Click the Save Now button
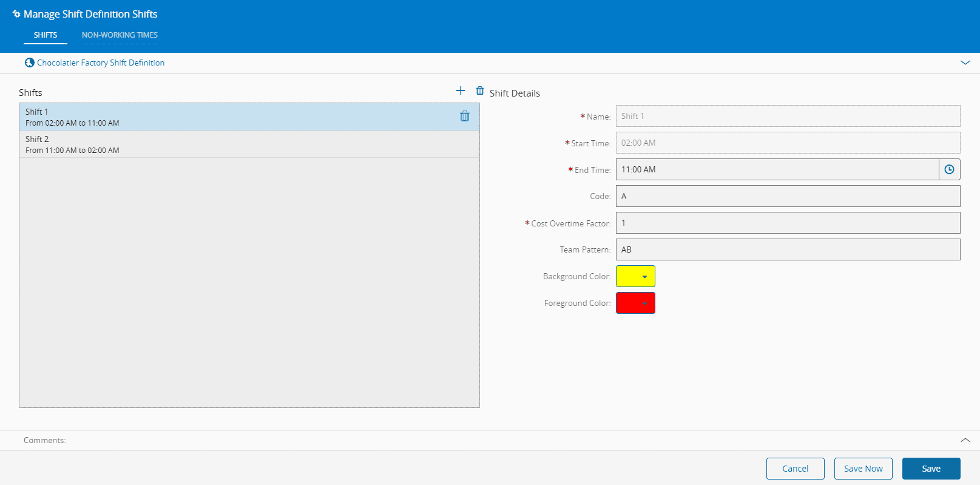Image resolution: width=980 pixels, height=485 pixels. (863, 469)
